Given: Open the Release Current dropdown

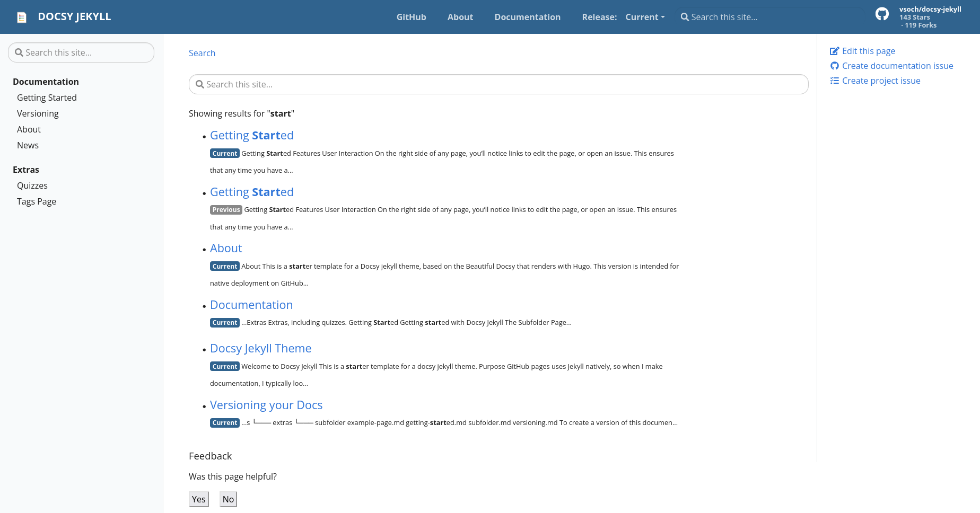Looking at the screenshot, I should [645, 17].
